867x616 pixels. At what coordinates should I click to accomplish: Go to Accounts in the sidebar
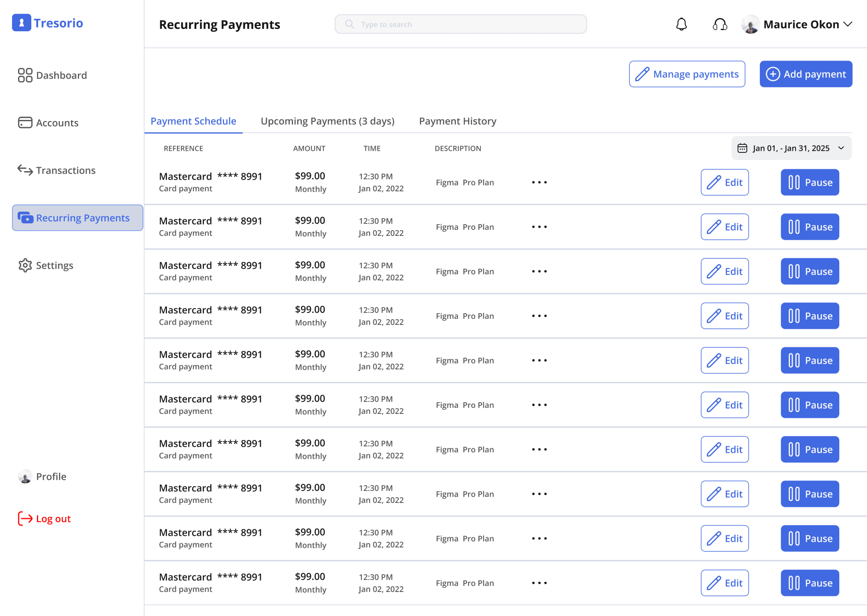tap(48, 123)
